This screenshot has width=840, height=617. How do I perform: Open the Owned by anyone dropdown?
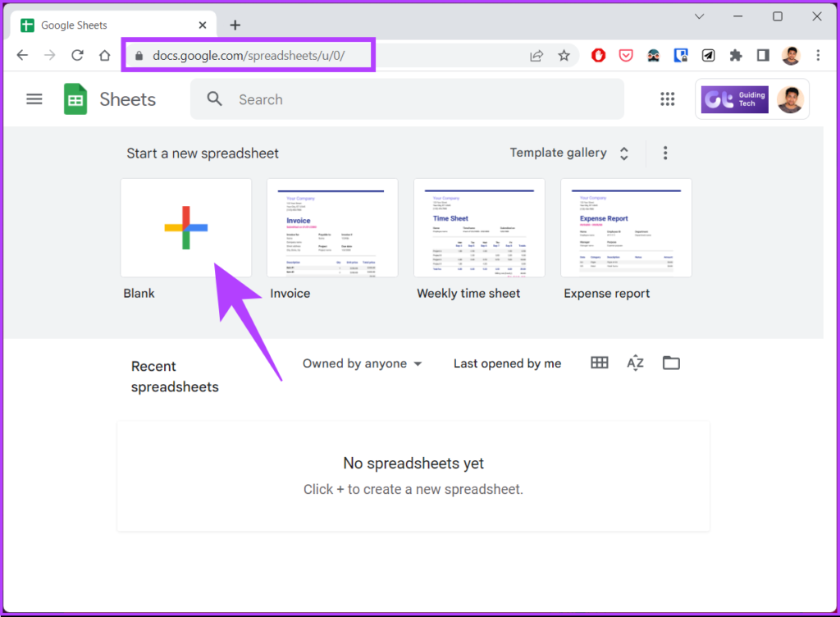(362, 363)
